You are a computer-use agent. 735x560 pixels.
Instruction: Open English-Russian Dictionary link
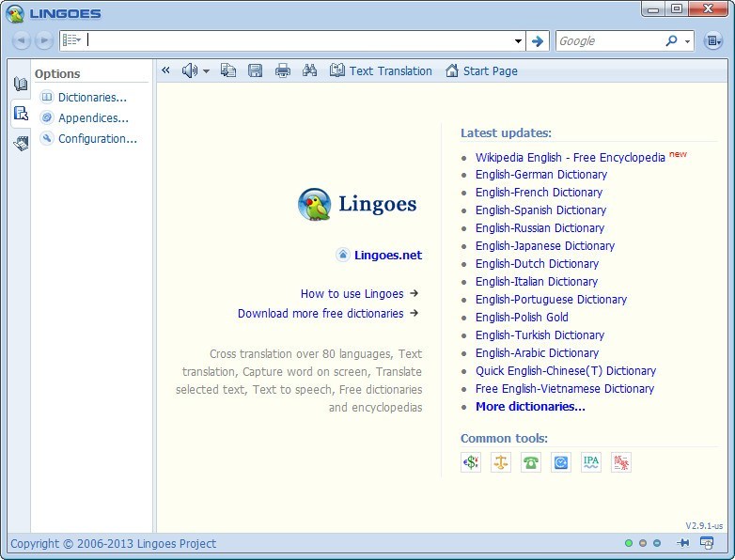click(540, 227)
